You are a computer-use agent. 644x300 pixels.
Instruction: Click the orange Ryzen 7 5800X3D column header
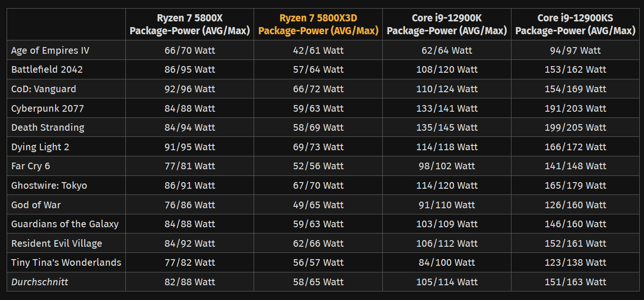[318, 24]
